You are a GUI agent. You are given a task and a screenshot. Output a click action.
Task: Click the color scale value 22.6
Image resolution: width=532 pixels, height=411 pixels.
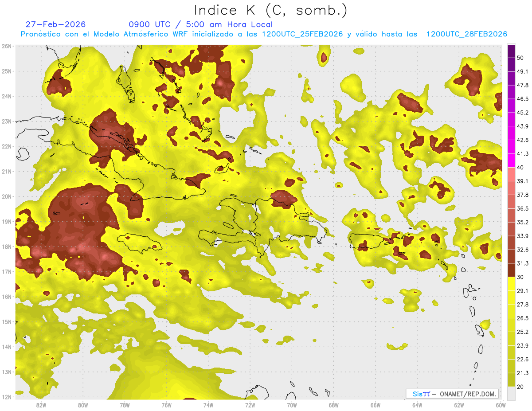pyautogui.click(x=523, y=360)
